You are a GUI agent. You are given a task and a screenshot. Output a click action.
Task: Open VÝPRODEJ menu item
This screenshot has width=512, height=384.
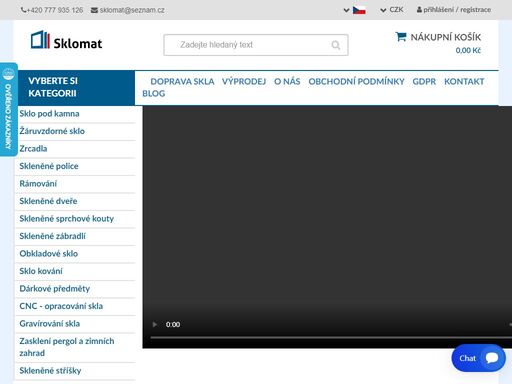pyautogui.click(x=244, y=81)
